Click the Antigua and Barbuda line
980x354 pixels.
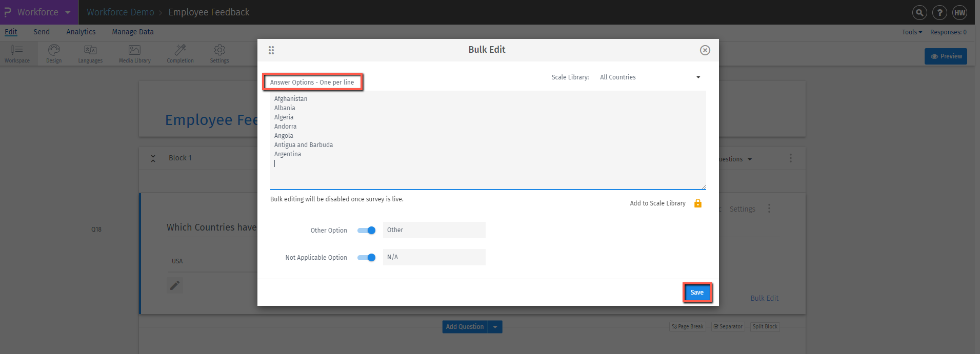point(304,145)
